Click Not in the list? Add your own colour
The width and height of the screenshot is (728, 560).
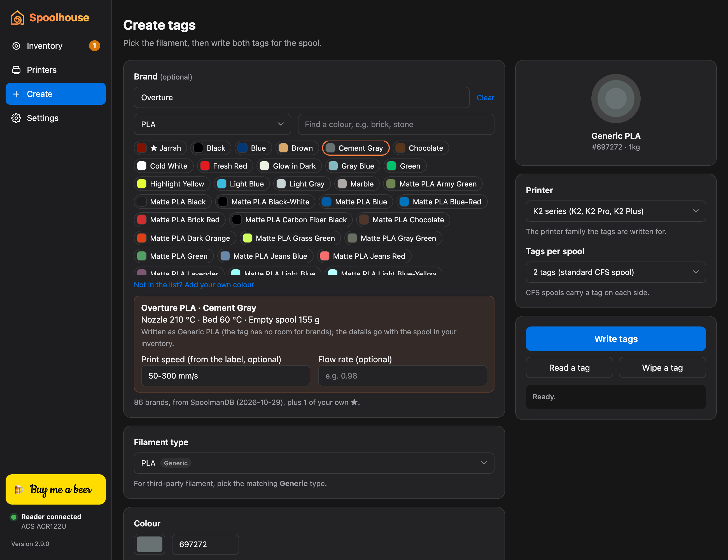(194, 285)
